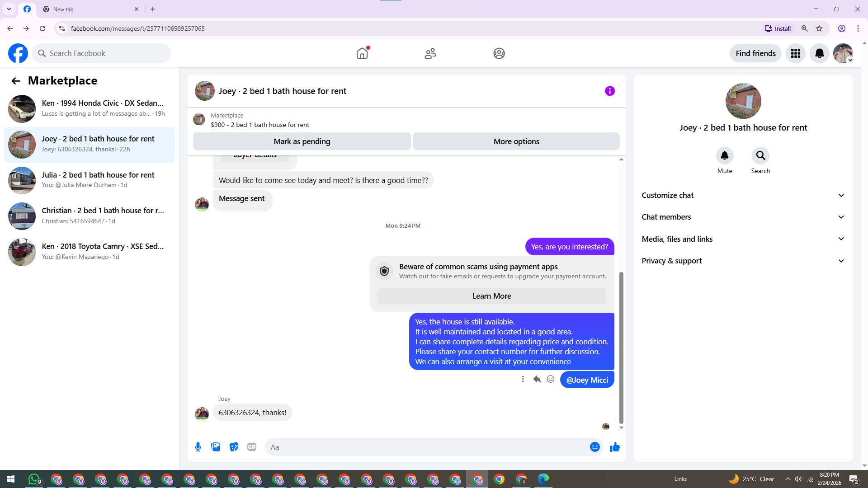This screenshot has width=868, height=488.
Task: Expand the Customize chat section
Action: 743,195
